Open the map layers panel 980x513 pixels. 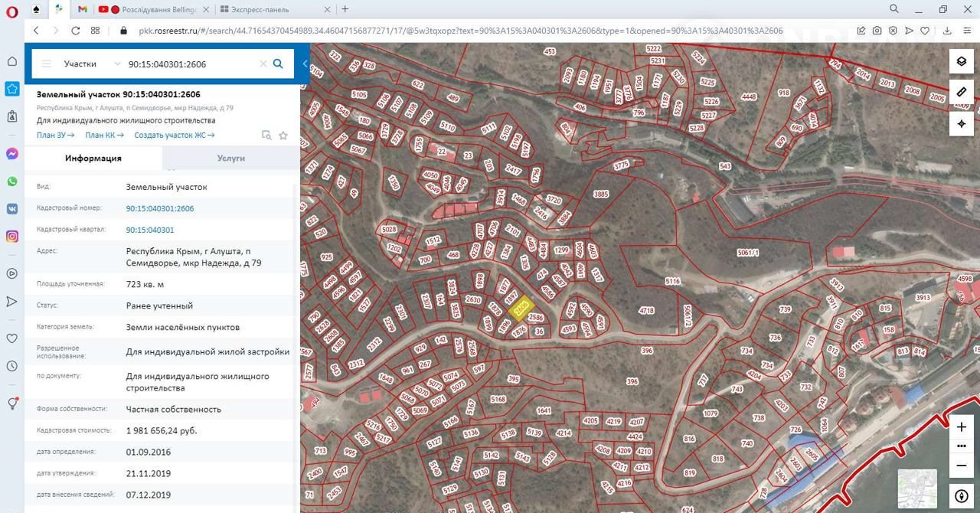[x=962, y=62]
